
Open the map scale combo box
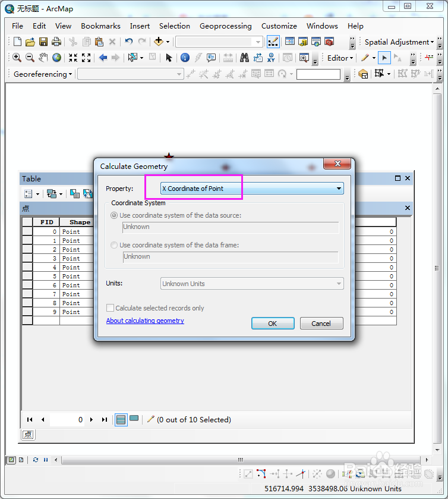pos(219,42)
